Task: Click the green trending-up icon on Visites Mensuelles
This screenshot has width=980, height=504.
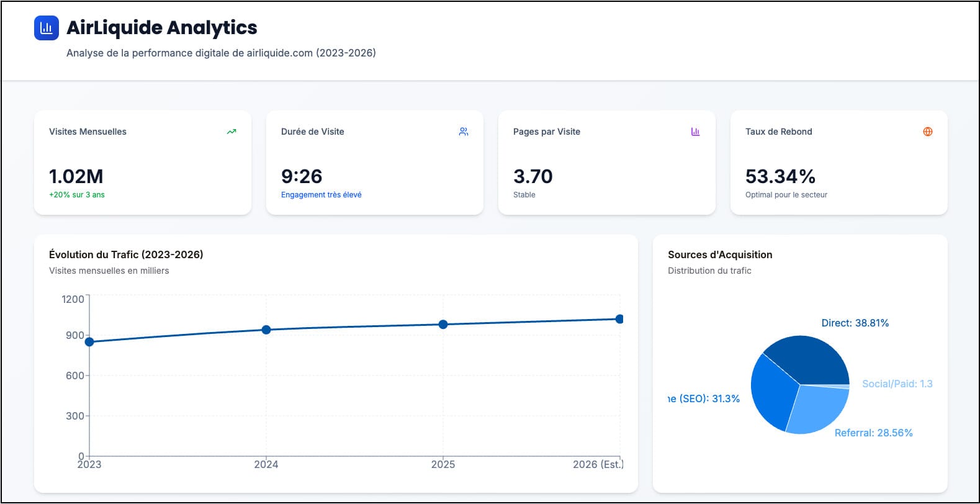Action: [x=232, y=132]
